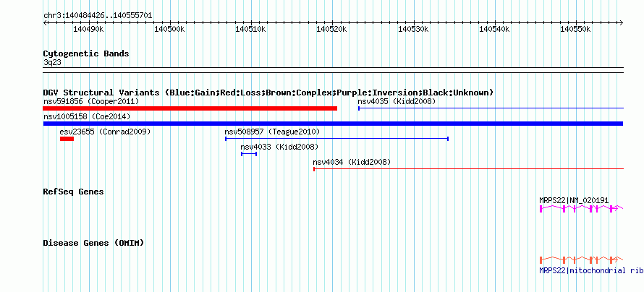This screenshot has width=644, height=292.
Task: Click the MRPS22|NM_020191 gene label
Action: [x=574, y=200]
